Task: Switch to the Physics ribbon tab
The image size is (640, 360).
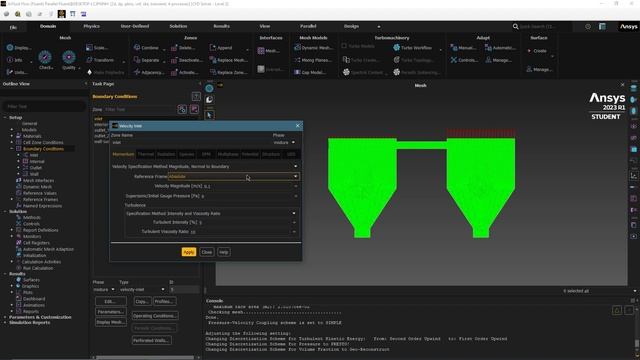Action: point(91,26)
